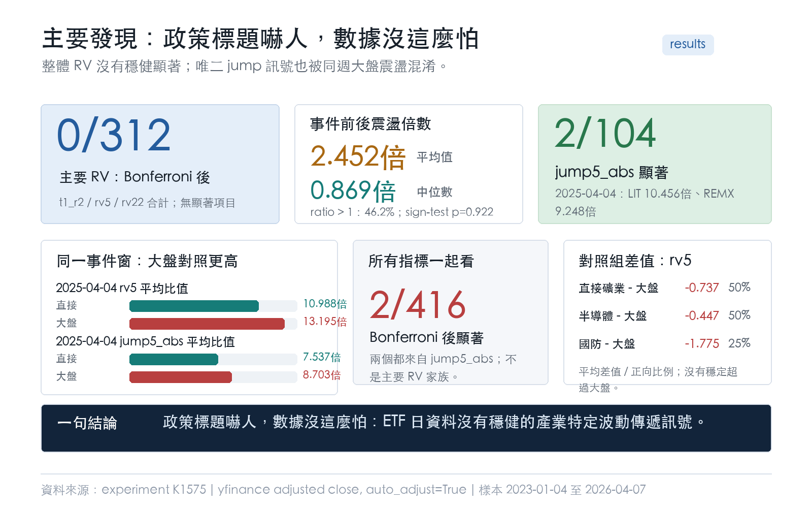The width and height of the screenshot is (812, 508).
Task: Click subheading 2025-04-04 rv5 平均比值
Action: point(122,288)
